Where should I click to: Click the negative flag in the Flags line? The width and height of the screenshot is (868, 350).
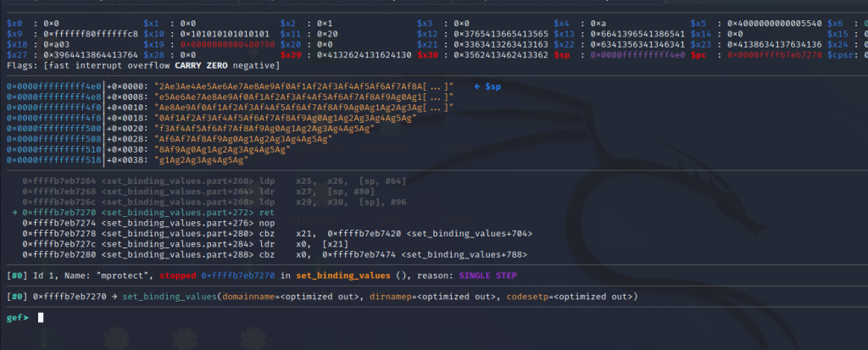coord(258,65)
